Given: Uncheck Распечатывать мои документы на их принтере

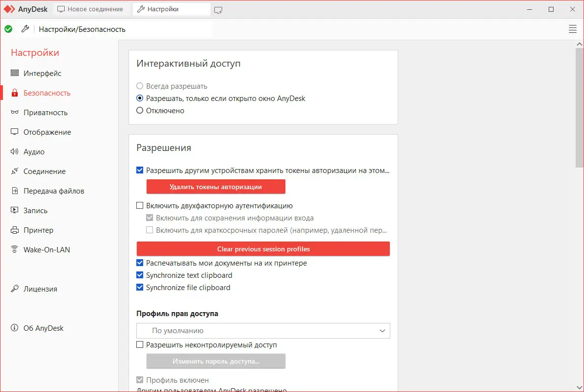Looking at the screenshot, I should click(x=140, y=263).
